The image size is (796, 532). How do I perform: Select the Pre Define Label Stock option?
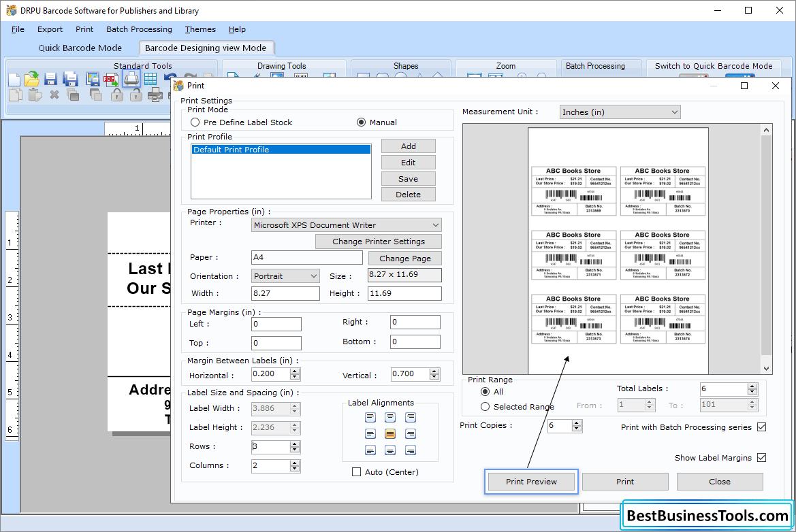coord(195,122)
